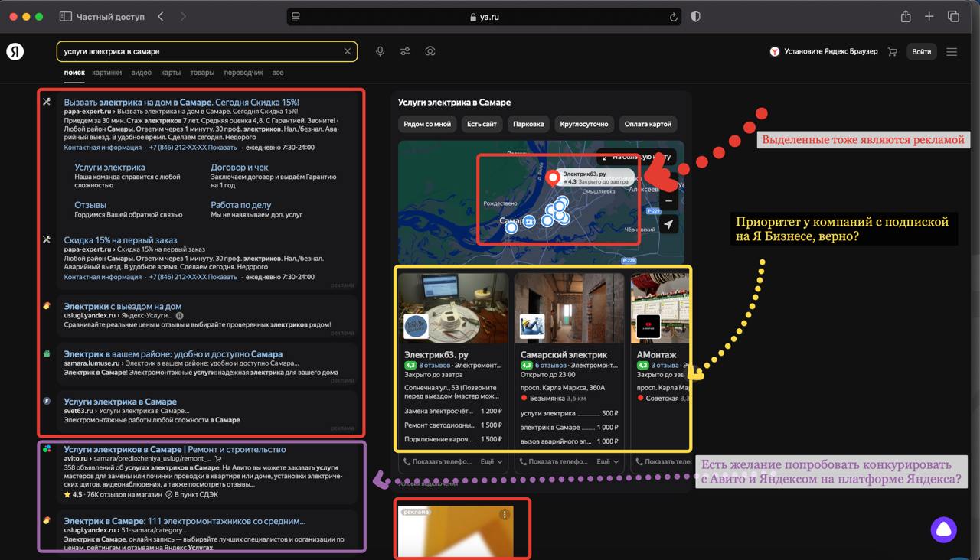The image size is (980, 560).
Task: Open the Yandex hamburger menu
Action: pos(952,52)
